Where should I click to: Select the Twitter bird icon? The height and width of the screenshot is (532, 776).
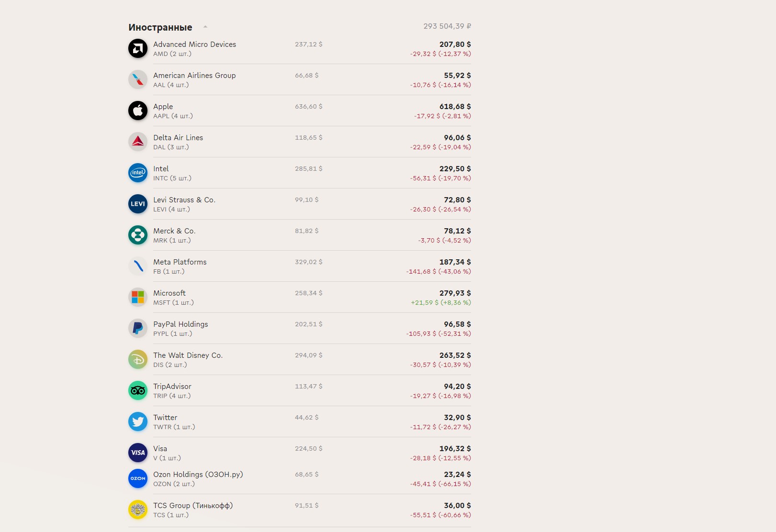point(138,421)
